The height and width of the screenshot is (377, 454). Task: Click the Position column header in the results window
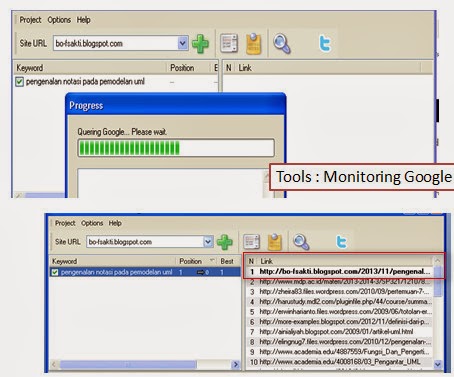point(197,261)
